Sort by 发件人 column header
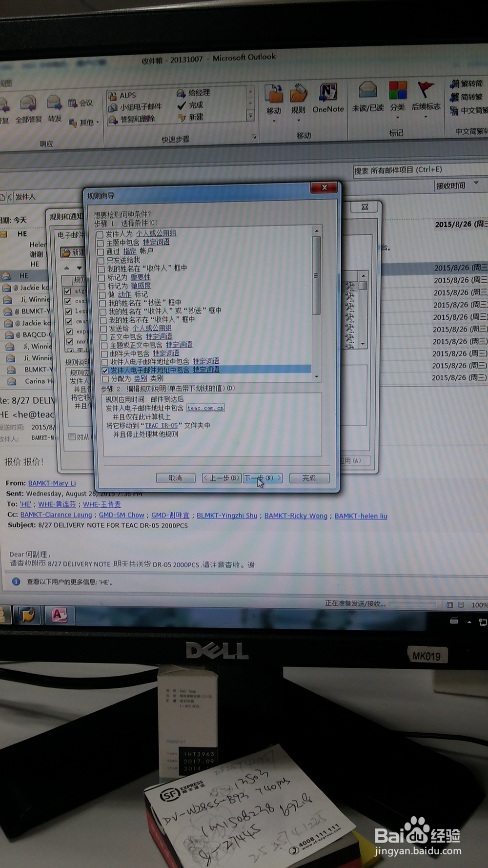The height and width of the screenshot is (868, 488). (25, 197)
